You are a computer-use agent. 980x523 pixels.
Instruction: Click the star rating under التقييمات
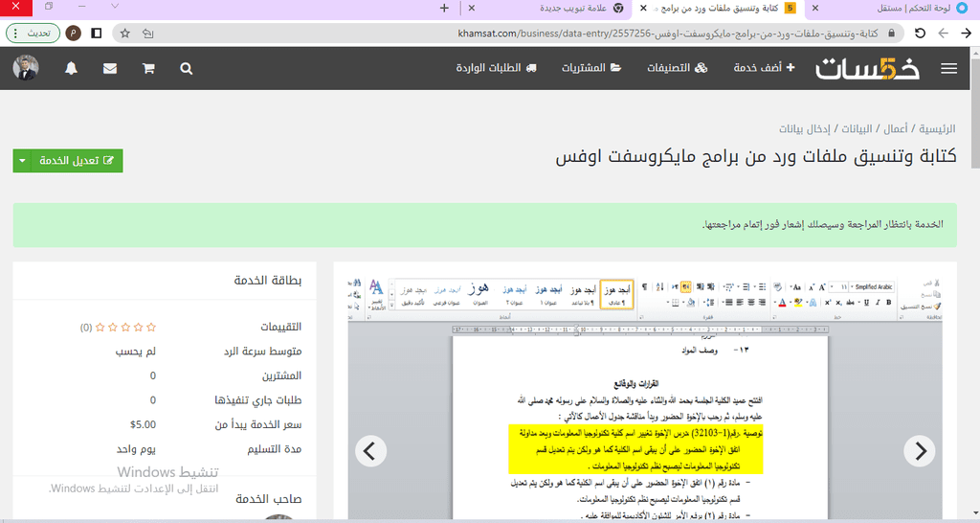coord(125,328)
